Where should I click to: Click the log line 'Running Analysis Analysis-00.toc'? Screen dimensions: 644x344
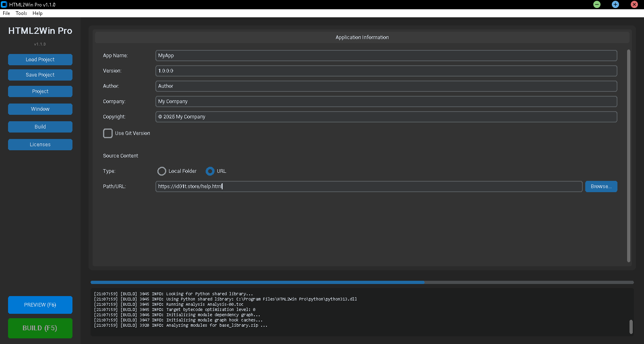pyautogui.click(x=169, y=305)
